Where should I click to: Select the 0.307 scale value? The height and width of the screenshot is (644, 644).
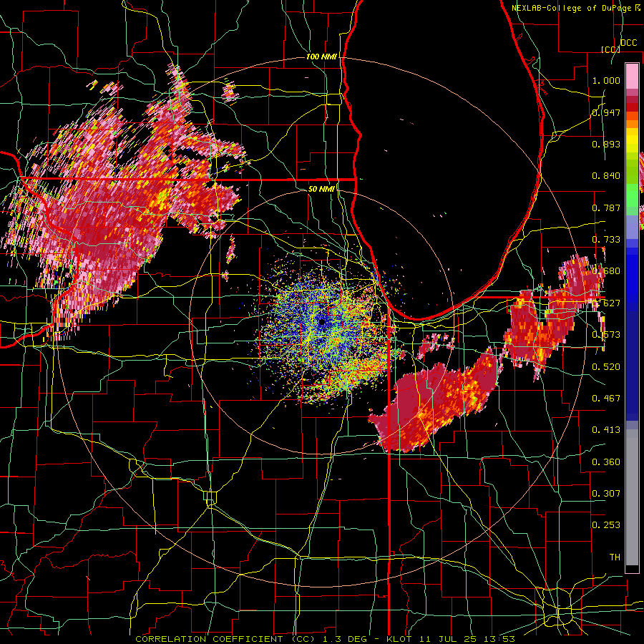[606, 494]
